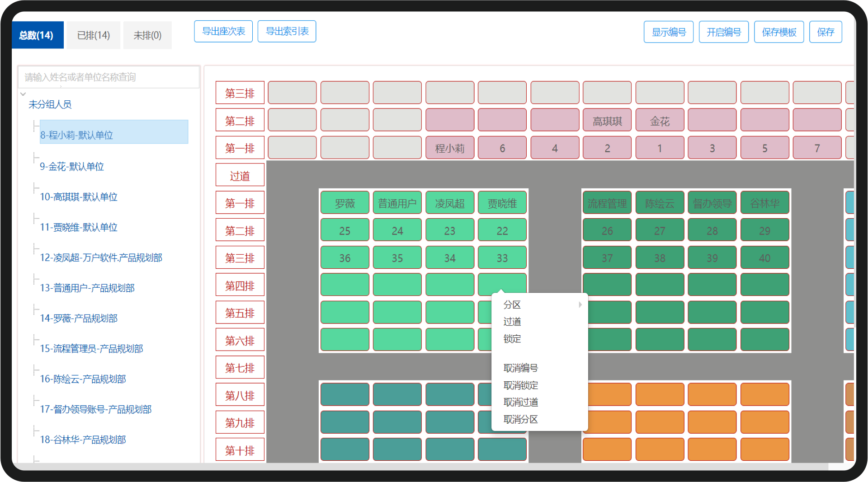Select 12-凌凤超 in the person list
Image resolution: width=868 pixels, height=482 pixels.
[101, 257]
